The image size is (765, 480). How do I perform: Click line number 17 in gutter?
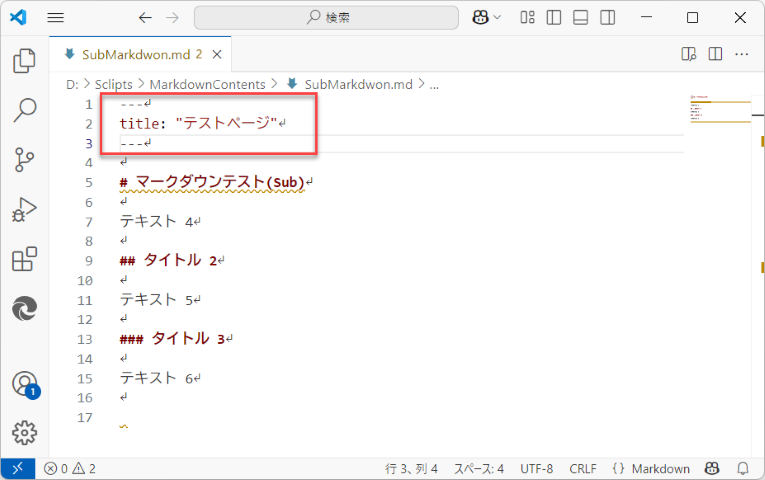85,418
